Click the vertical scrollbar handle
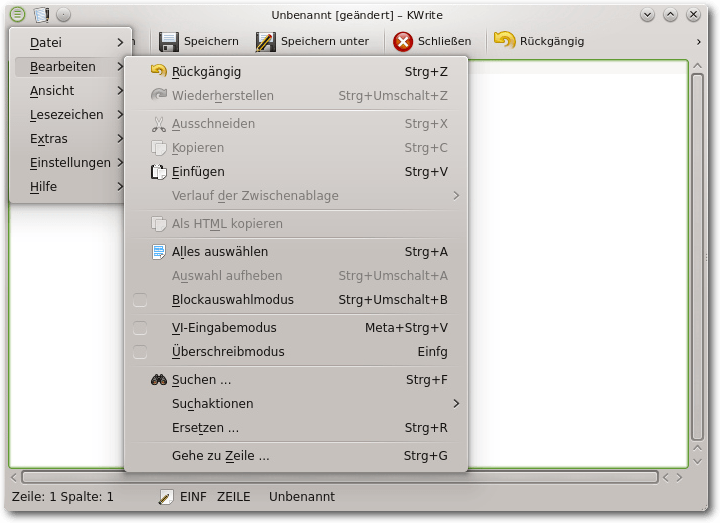This screenshot has height=523, width=720. pyautogui.click(x=698, y=257)
